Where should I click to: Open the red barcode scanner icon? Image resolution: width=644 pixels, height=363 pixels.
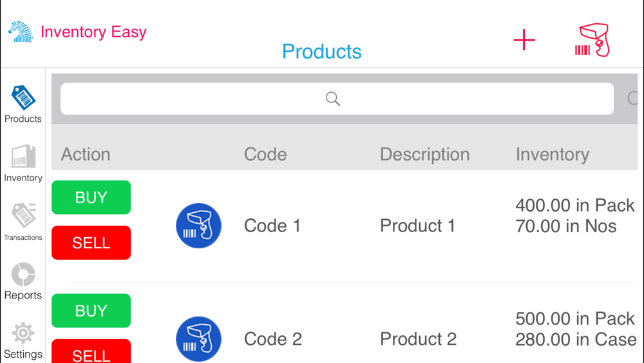coord(592,41)
